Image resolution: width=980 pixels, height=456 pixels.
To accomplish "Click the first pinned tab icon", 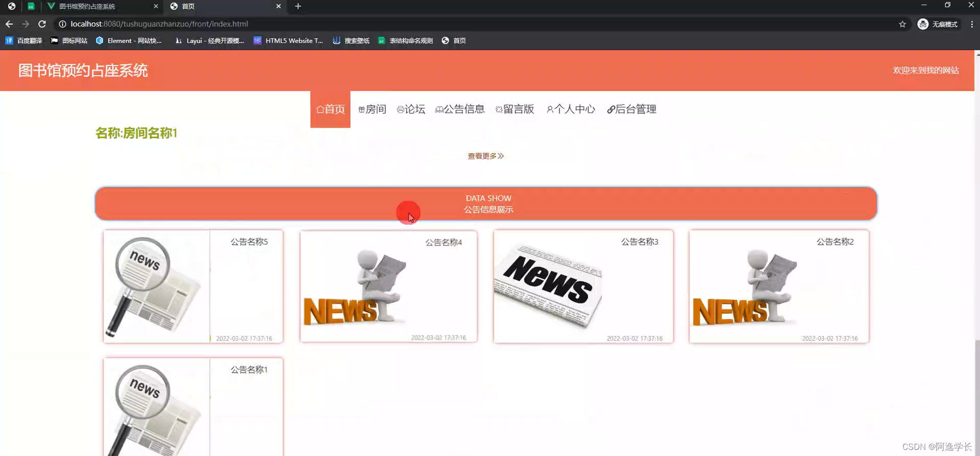I will click(x=12, y=6).
